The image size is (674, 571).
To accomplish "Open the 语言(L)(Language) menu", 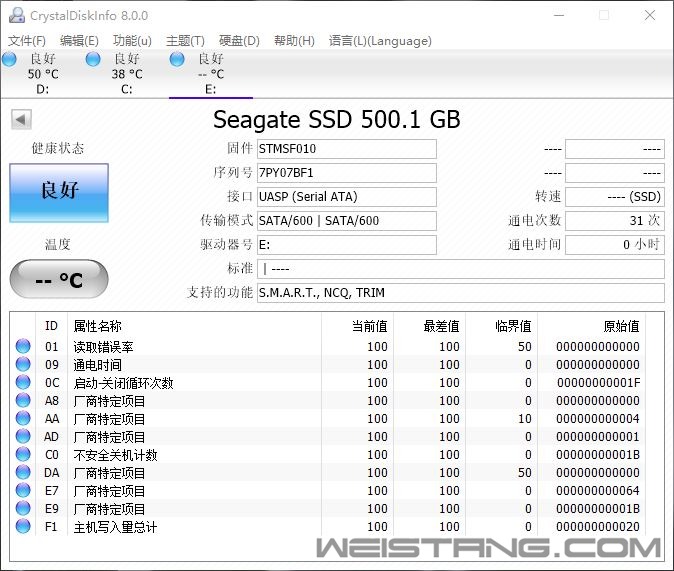I will coord(380,41).
